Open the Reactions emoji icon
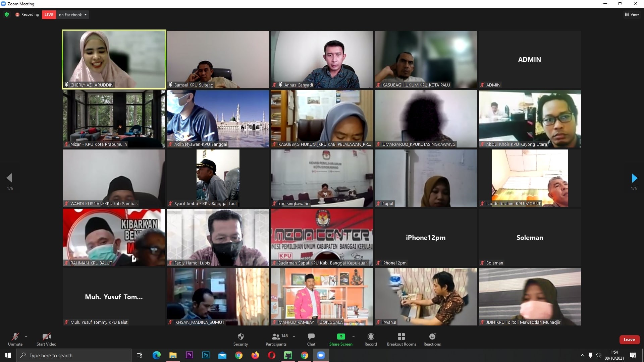Screen dimensions: 644x362 432,337
